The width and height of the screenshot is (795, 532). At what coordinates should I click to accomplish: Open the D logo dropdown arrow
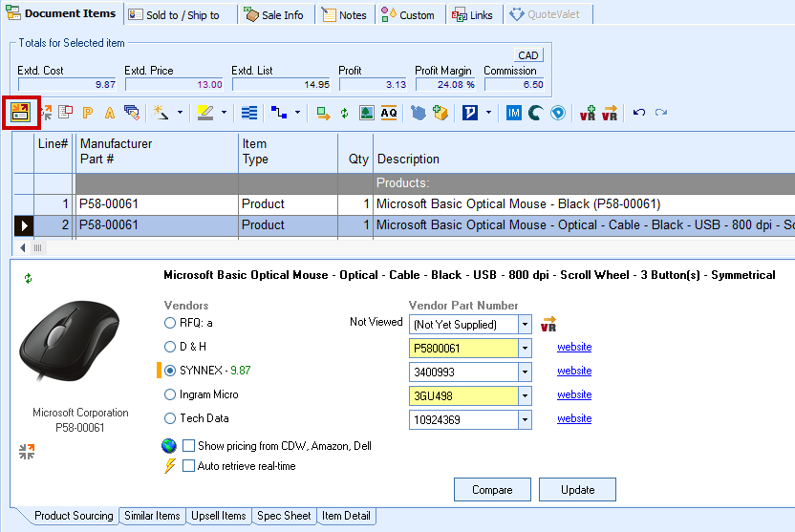[x=489, y=113]
